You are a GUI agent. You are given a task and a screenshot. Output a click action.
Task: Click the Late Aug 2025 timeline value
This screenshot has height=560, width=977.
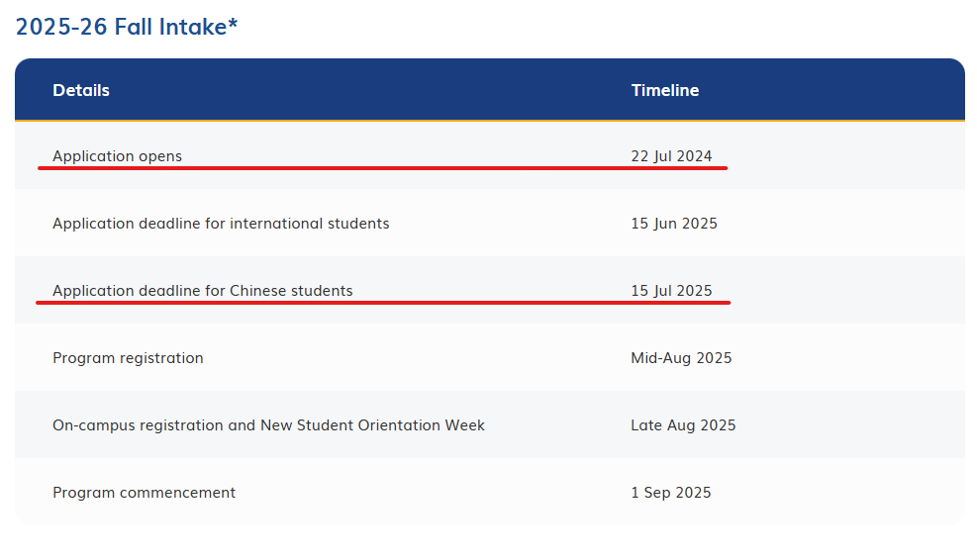click(683, 424)
